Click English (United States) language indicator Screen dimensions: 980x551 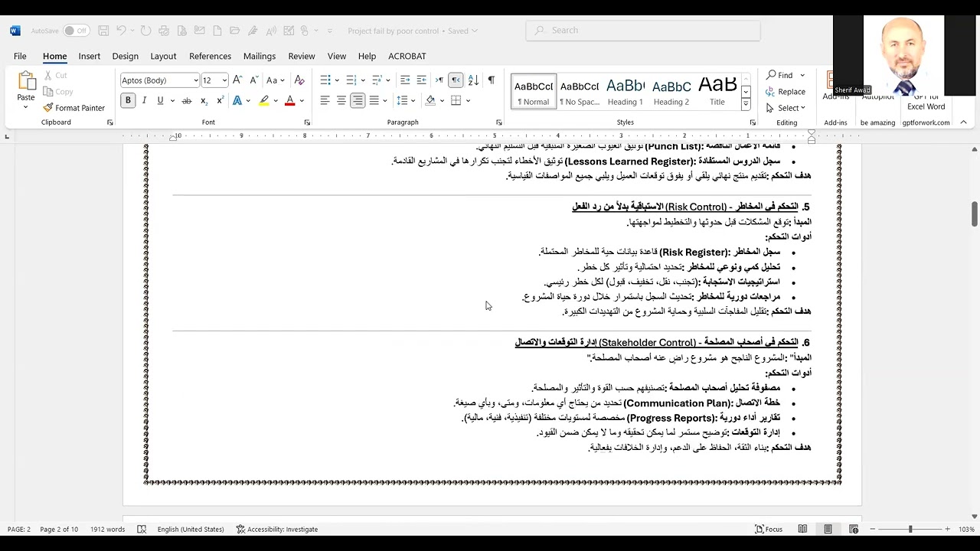click(x=191, y=530)
